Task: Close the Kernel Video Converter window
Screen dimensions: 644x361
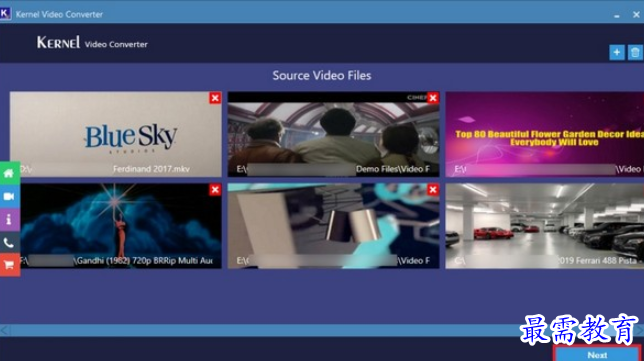Action: click(636, 15)
